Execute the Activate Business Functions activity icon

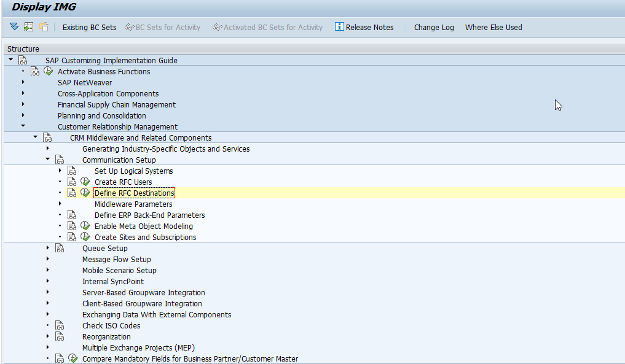pos(48,71)
